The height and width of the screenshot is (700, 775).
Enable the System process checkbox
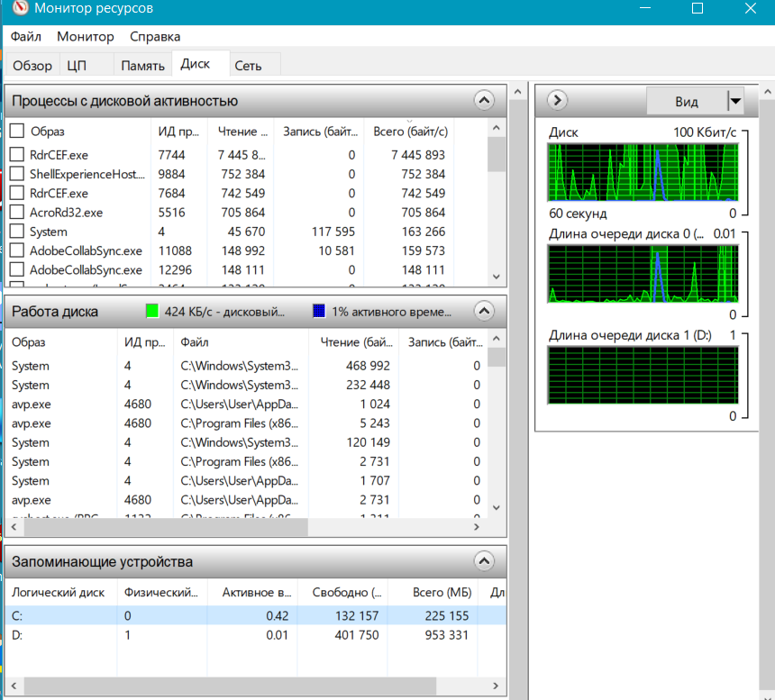pyautogui.click(x=16, y=232)
